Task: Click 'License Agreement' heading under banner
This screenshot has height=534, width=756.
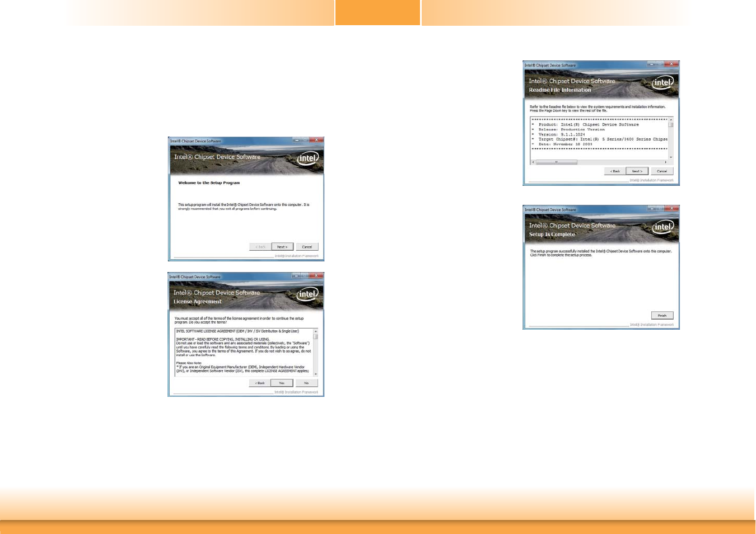Action: coord(198,302)
